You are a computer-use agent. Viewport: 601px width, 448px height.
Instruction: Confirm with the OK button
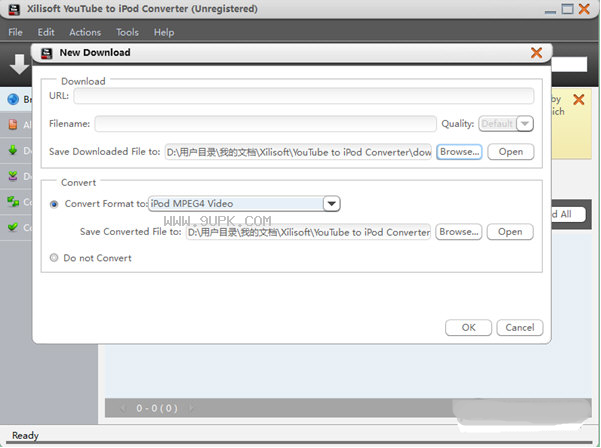click(x=468, y=328)
